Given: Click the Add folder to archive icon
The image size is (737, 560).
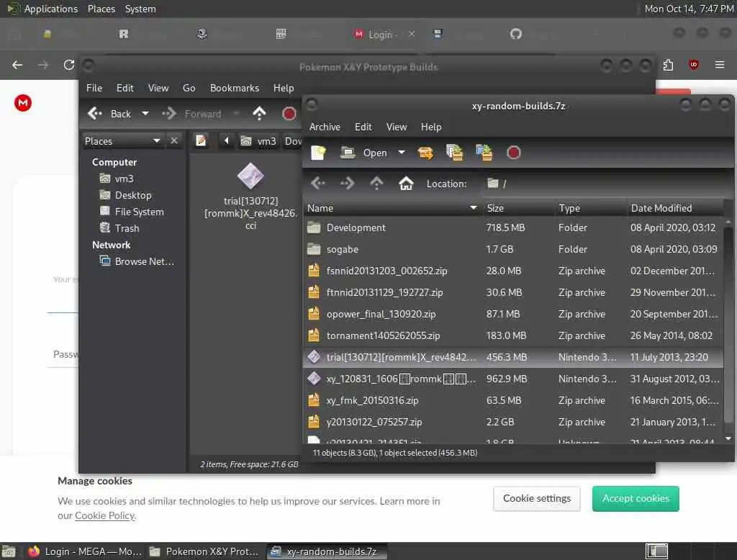Looking at the screenshot, I should 484,153.
